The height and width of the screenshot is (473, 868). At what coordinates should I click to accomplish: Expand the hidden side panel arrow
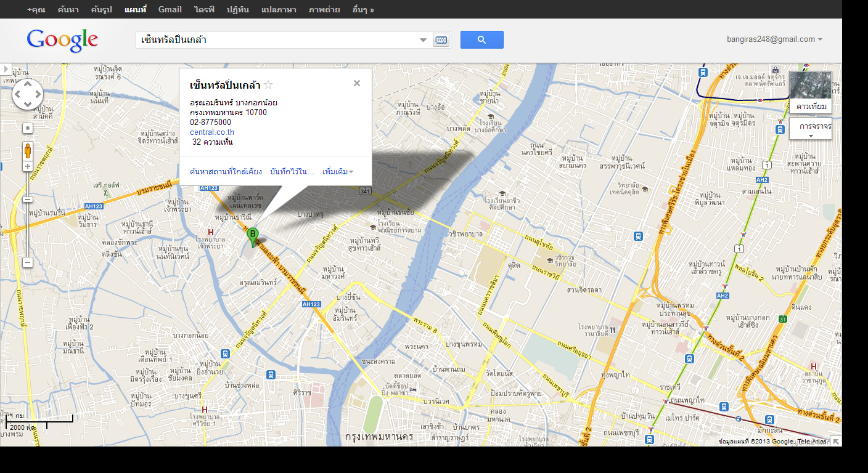pos(6,68)
